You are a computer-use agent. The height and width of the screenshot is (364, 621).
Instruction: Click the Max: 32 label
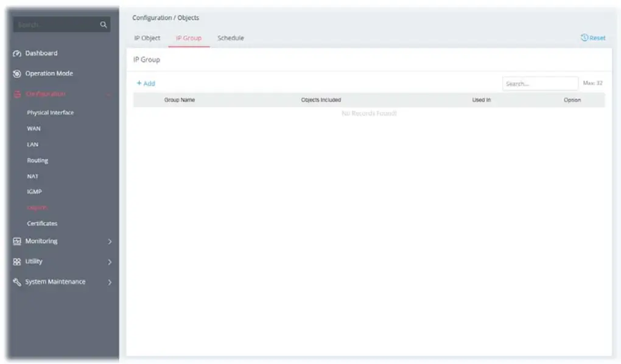click(x=592, y=83)
